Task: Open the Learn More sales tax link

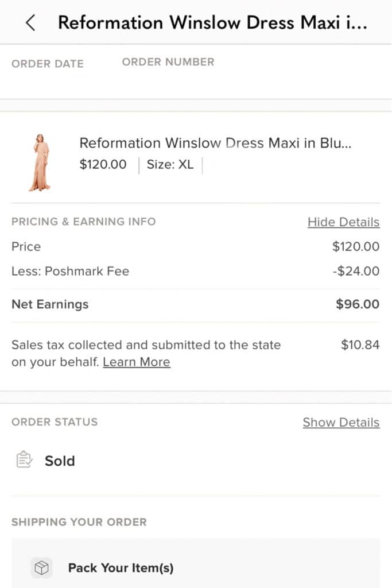Action: [137, 362]
